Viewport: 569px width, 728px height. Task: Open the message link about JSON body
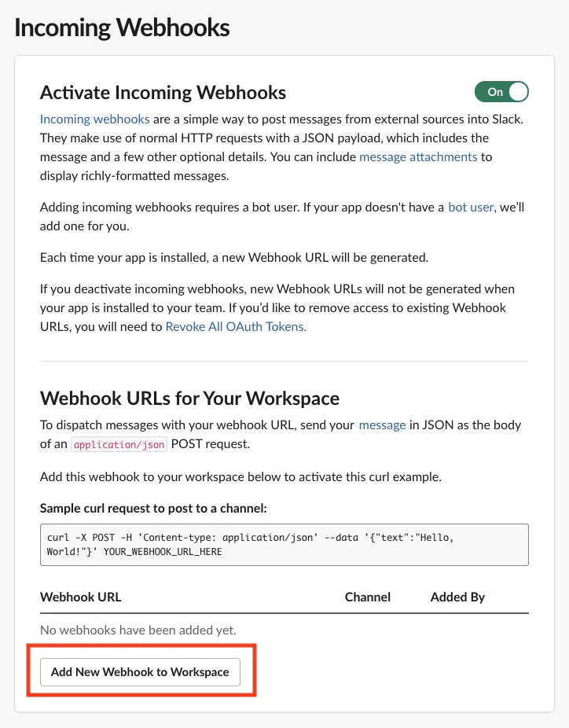pyautogui.click(x=382, y=425)
